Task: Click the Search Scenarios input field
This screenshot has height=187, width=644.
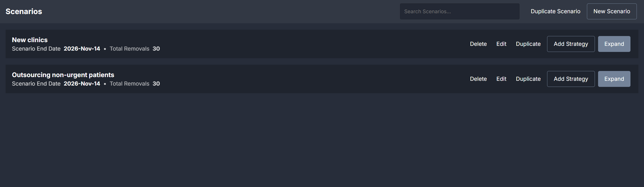Action: pyautogui.click(x=459, y=11)
